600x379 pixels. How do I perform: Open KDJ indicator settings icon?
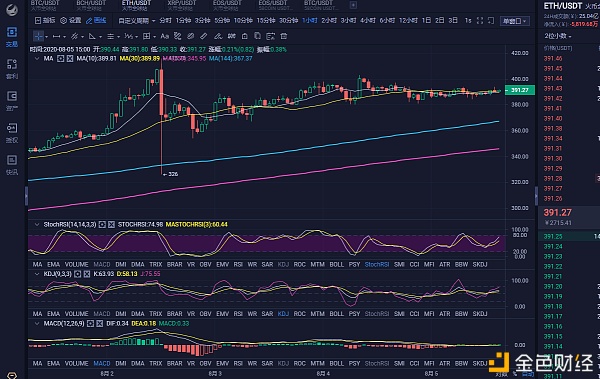tap(78, 274)
